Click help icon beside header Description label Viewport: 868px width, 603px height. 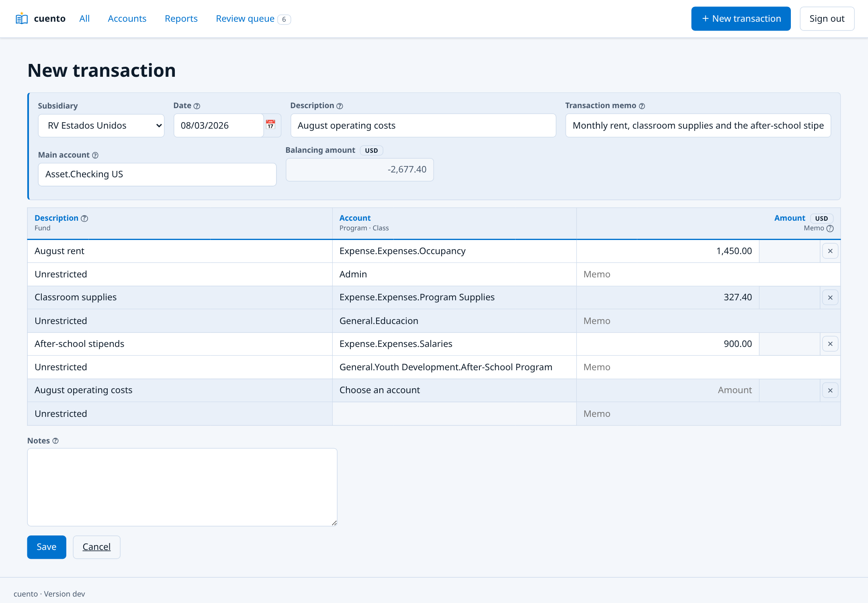[x=340, y=106]
